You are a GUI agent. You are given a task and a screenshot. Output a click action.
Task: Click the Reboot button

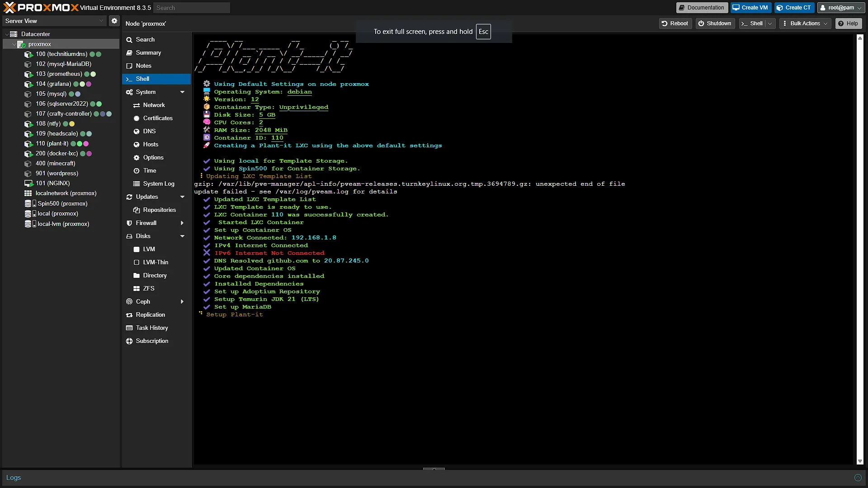pos(675,23)
